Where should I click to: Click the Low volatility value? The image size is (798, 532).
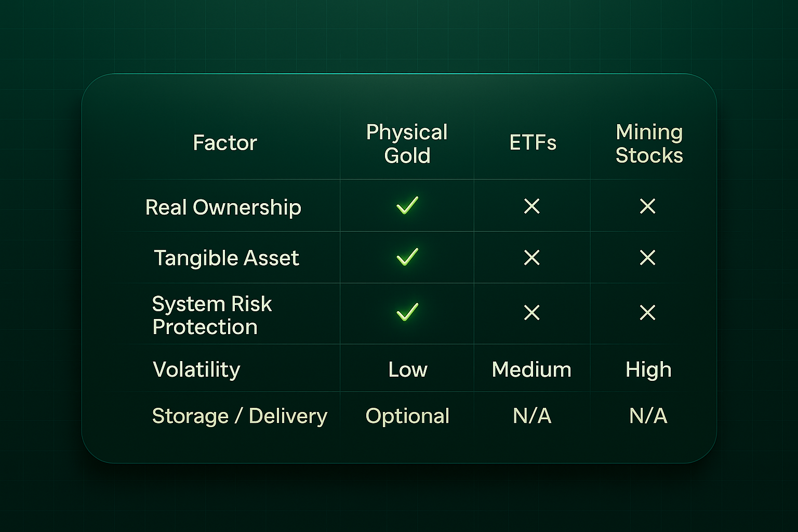(x=408, y=369)
